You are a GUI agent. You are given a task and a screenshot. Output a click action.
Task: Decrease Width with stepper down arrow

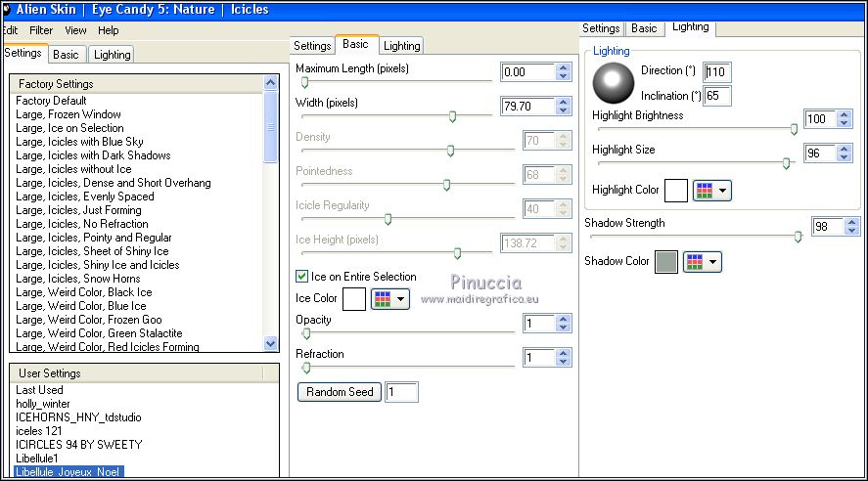coord(563,110)
